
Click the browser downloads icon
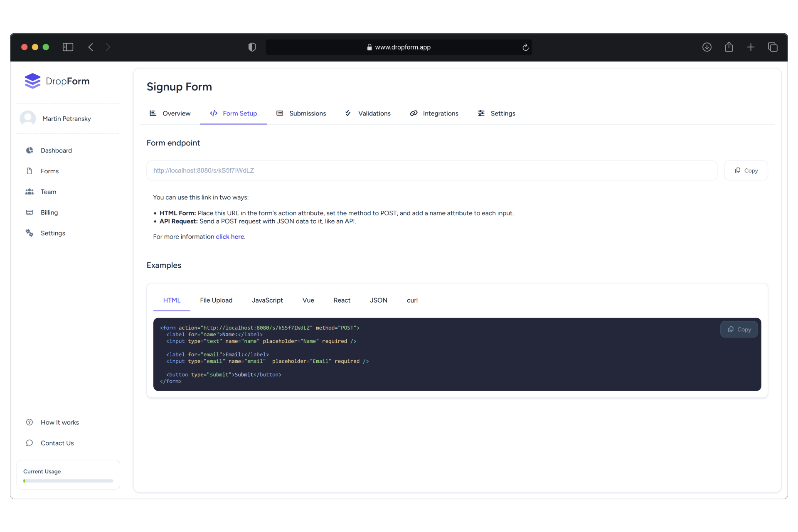click(x=707, y=47)
